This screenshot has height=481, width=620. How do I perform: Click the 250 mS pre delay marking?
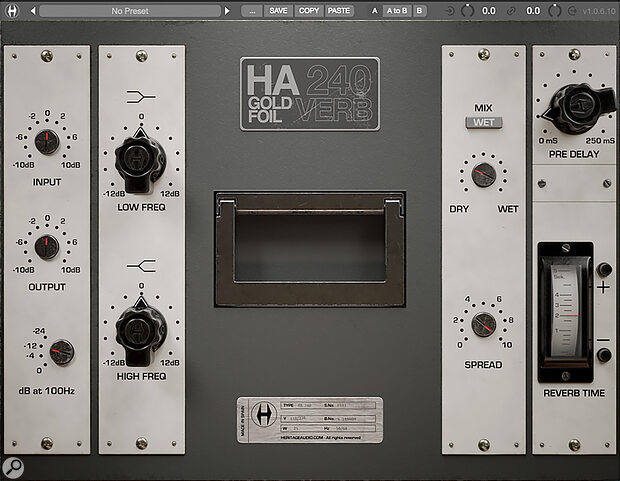tap(600, 141)
